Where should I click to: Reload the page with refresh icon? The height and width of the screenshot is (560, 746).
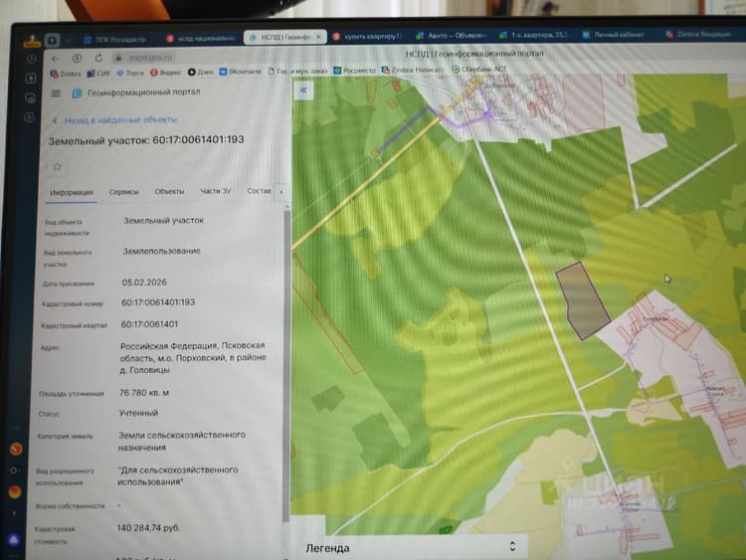[98, 58]
